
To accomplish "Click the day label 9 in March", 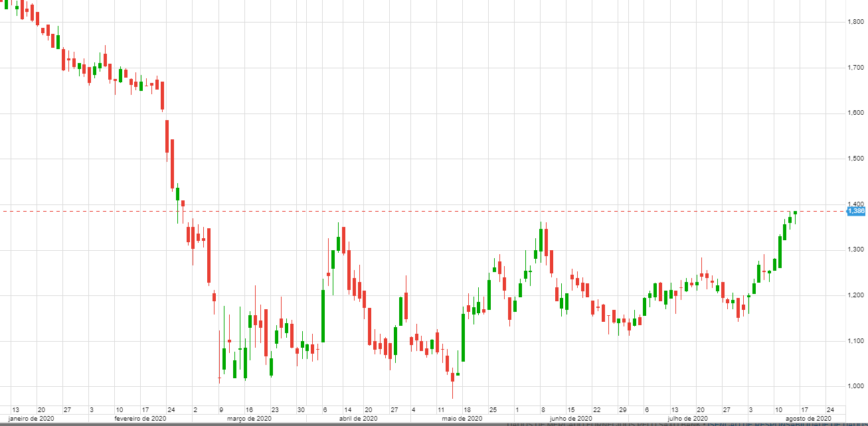I will (220, 409).
